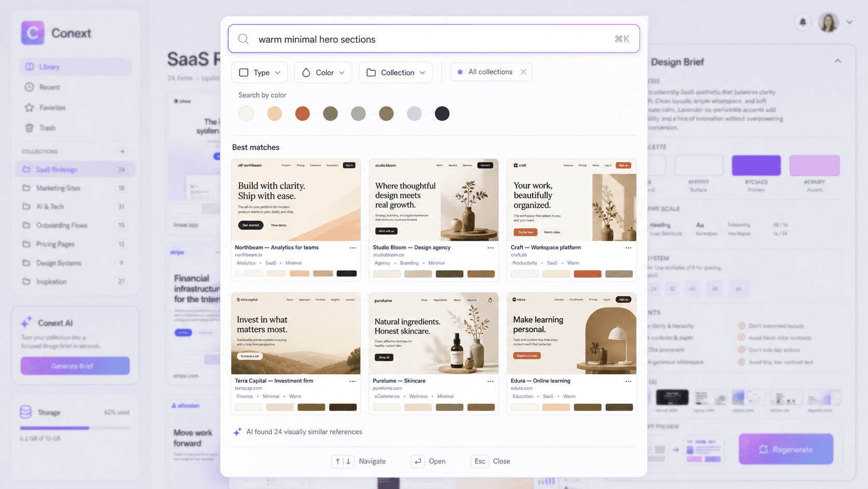This screenshot has height=489, width=868.
Task: Click the Conext logo
Action: (33, 33)
